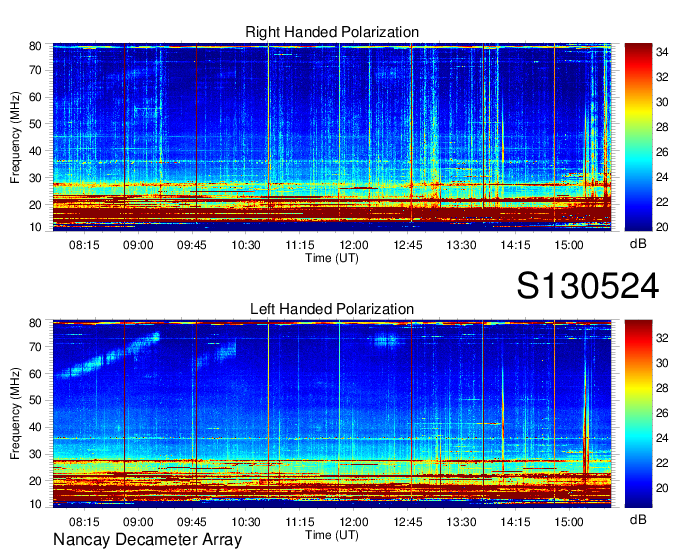Click the "08:15" tick on the bottom plot
This screenshot has height=552, width=680.
pyautogui.click(x=84, y=522)
